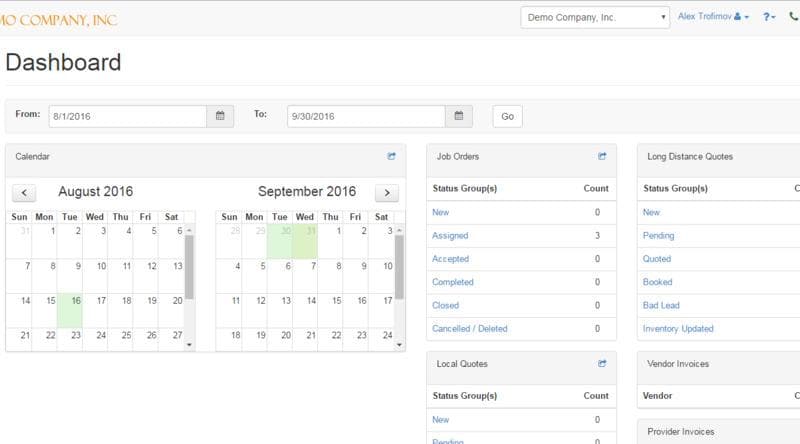Expand the Demo Company, Inc. dropdown
Screen dimensions: 800x444
click(x=595, y=17)
